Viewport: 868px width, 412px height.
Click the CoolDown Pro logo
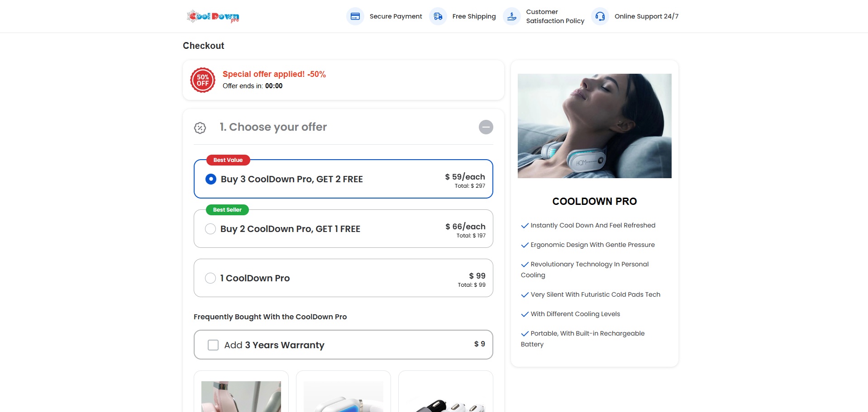(213, 17)
